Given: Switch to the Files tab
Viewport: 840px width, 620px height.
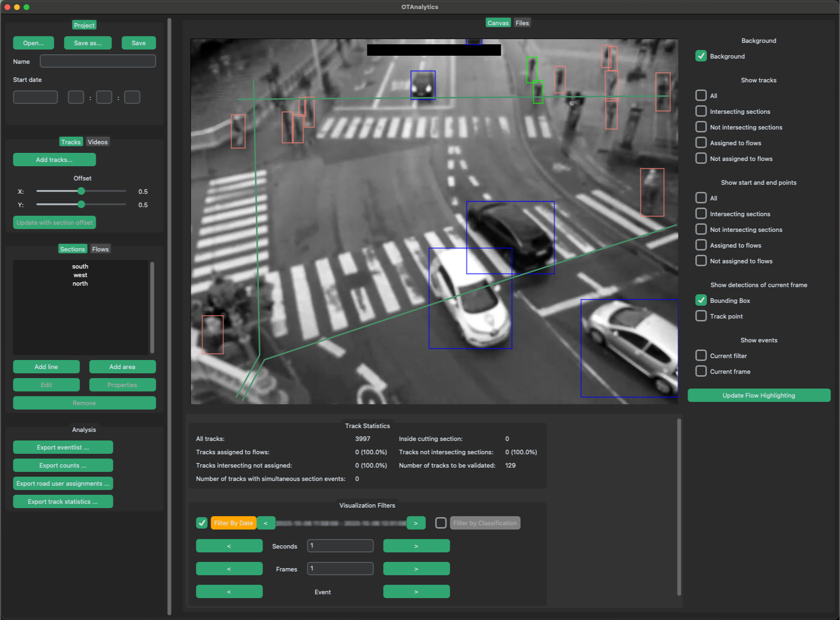Looking at the screenshot, I should click(x=522, y=22).
